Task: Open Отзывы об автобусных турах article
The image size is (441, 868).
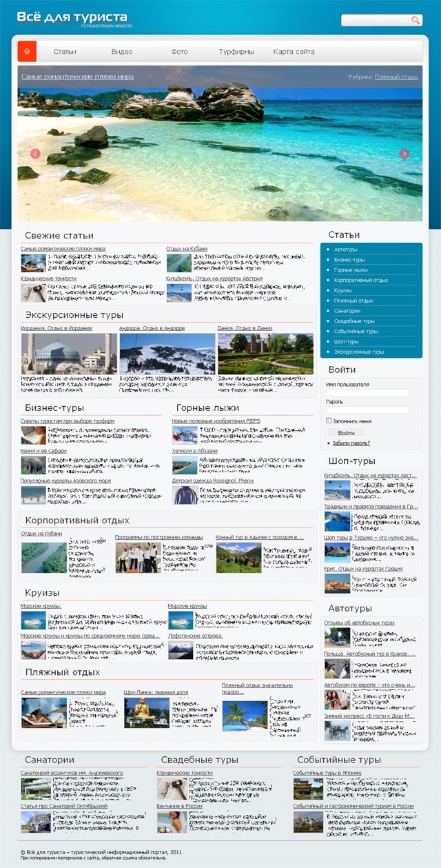Action: [359, 623]
